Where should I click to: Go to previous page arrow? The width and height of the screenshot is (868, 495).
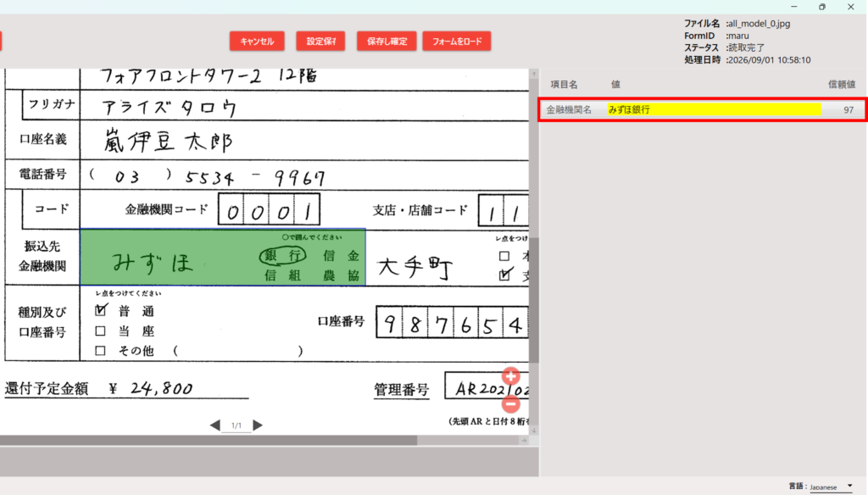coord(215,425)
